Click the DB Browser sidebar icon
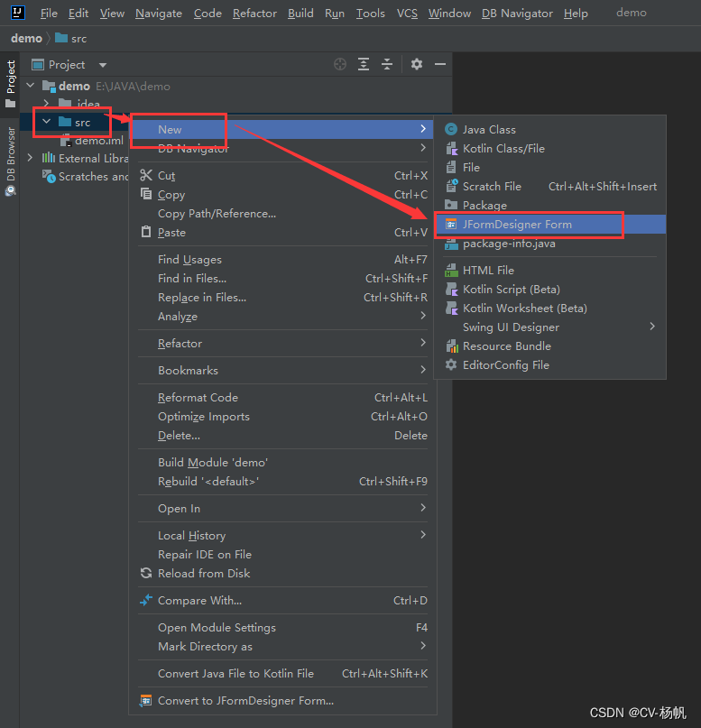701x728 pixels. click(x=10, y=190)
